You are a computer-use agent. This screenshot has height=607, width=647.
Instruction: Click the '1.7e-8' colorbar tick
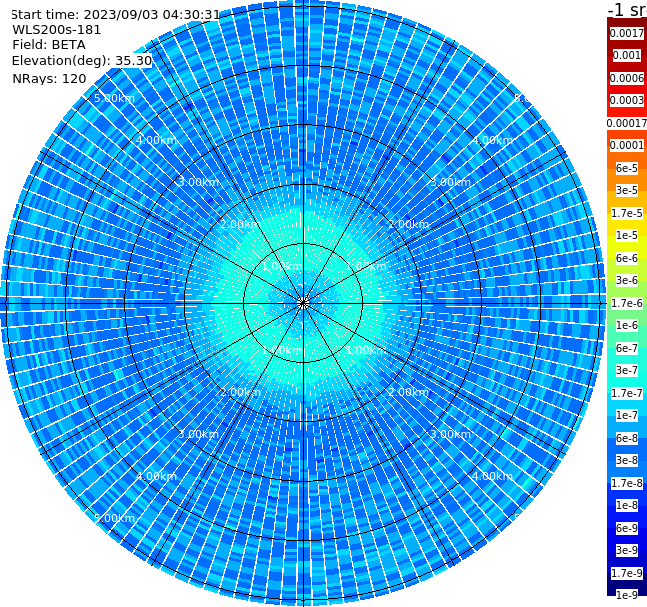pos(627,483)
